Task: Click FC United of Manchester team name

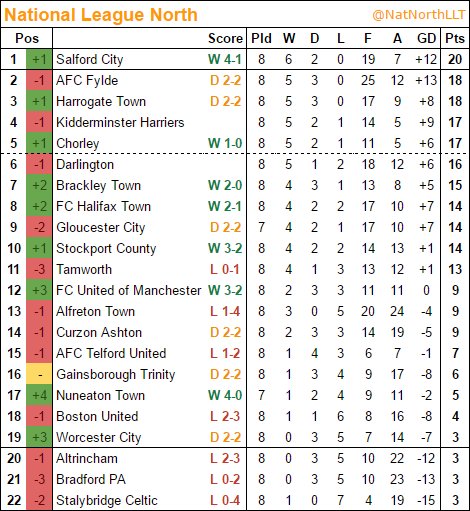Action: [129, 290]
